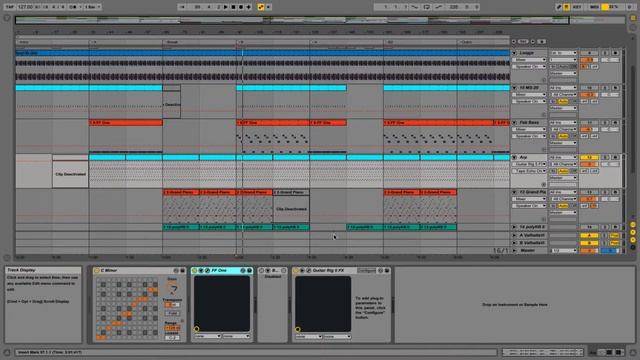Image resolution: width=640 pixels, height=360 pixels.
Task: Enable MIDI map mode switch
Action: coord(594,7)
